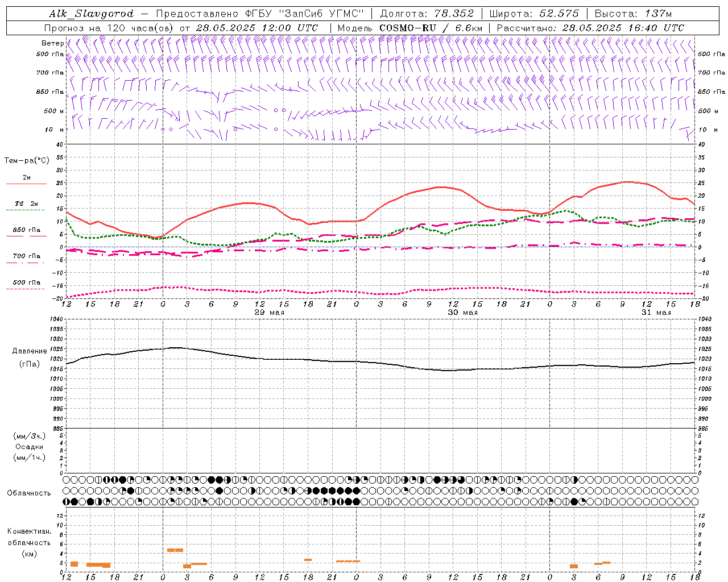Click the '30 мая' date label
The image size is (728, 582).
point(463,313)
